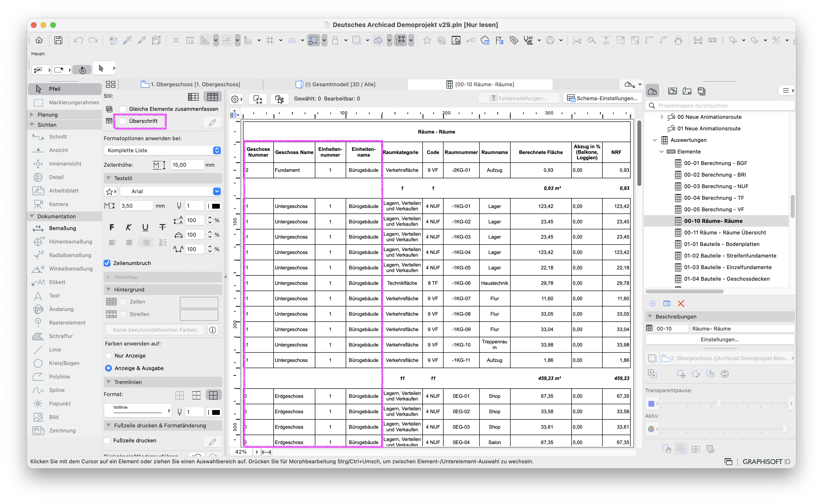Select the Winkelbemaßung tool
Viewport: 823px width, 504px height.
coord(65,269)
